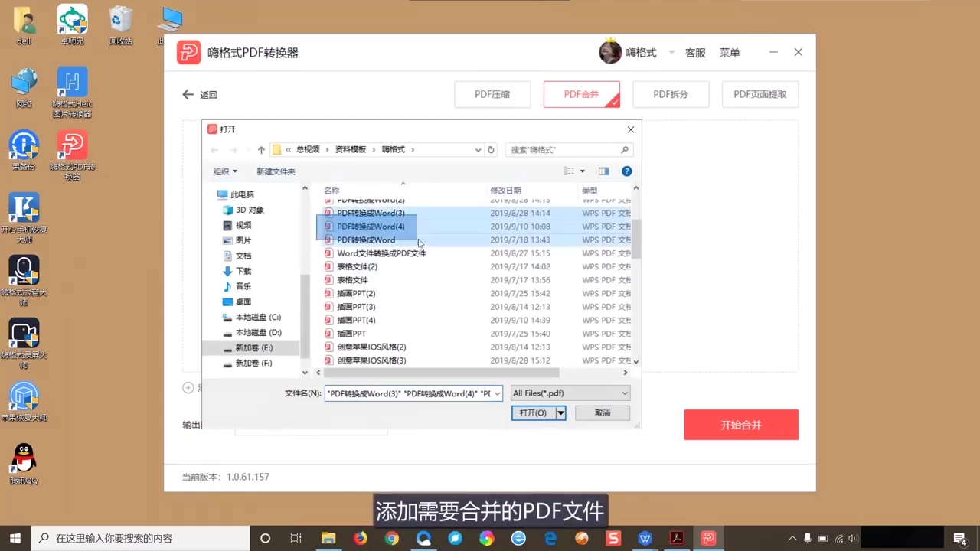Sort files by the 修改日期 column header
This screenshot has width=980, height=551.
click(x=506, y=191)
